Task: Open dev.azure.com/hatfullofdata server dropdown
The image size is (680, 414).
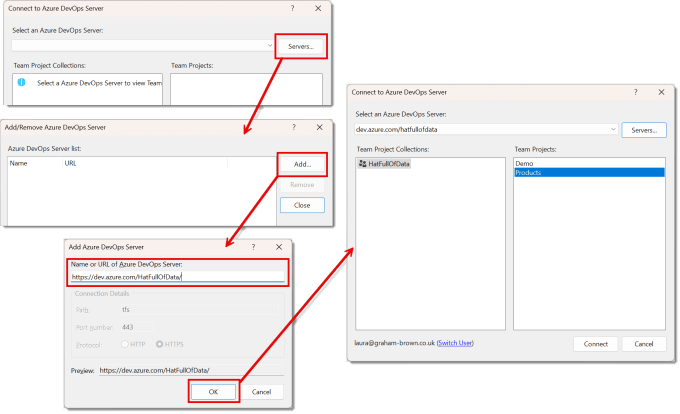Action: click(x=613, y=129)
